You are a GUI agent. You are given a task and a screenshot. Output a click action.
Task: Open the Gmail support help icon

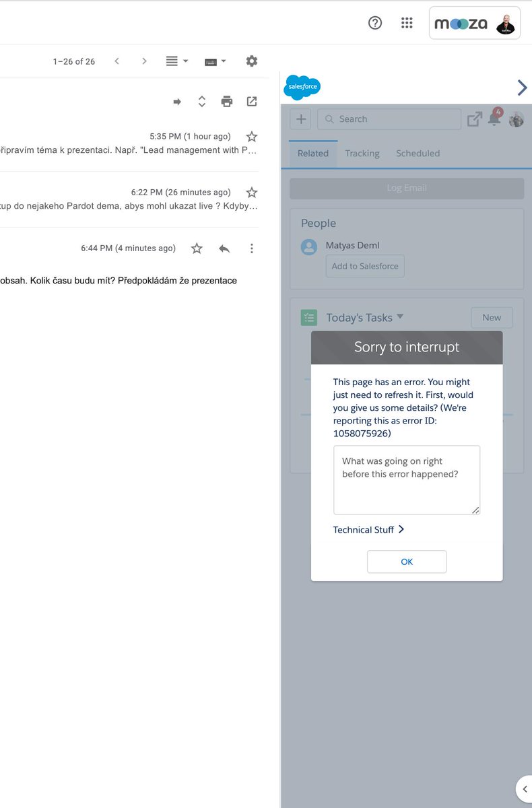[375, 23]
